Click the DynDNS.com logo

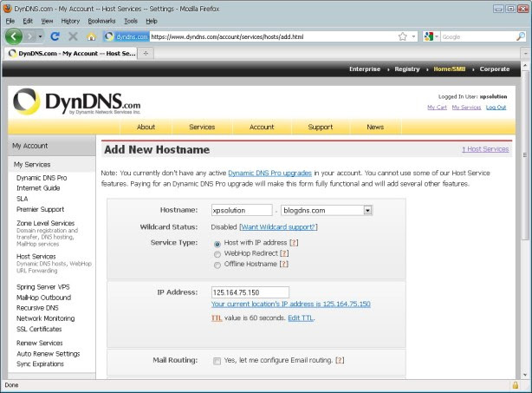point(77,102)
